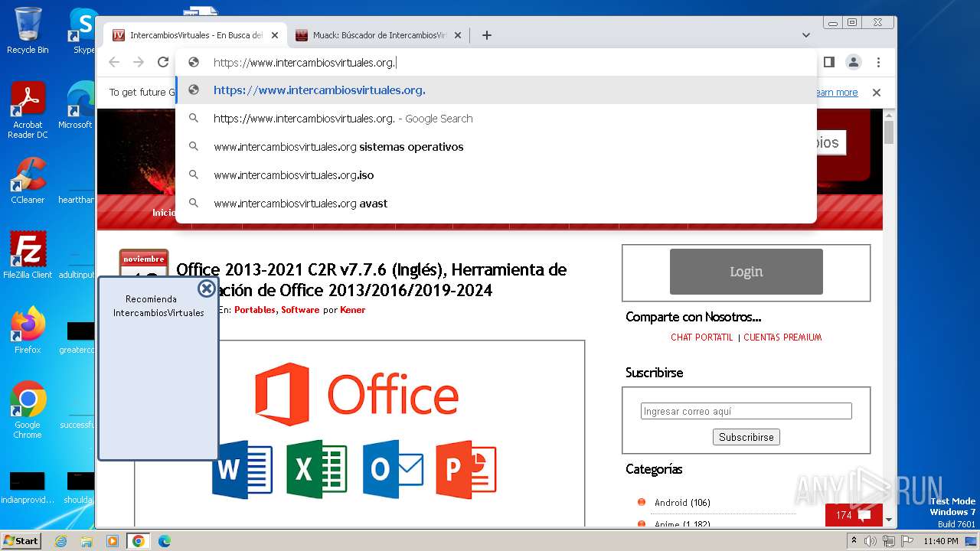The height and width of the screenshot is (551, 980).
Task: Select the IntercambiosVirtuales tab
Action: 196,35
